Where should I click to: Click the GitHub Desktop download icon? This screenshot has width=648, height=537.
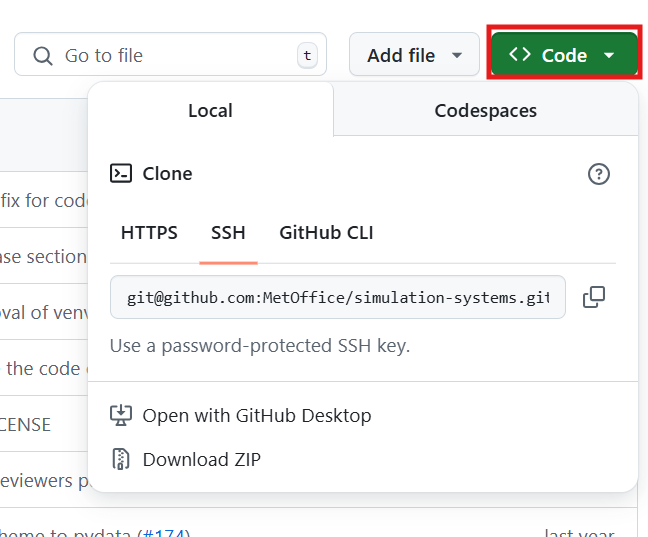point(121,415)
